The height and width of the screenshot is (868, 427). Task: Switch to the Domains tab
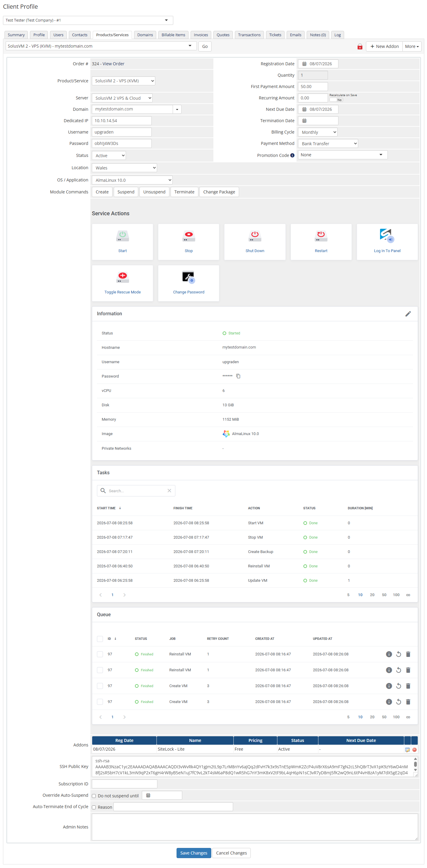pos(145,35)
